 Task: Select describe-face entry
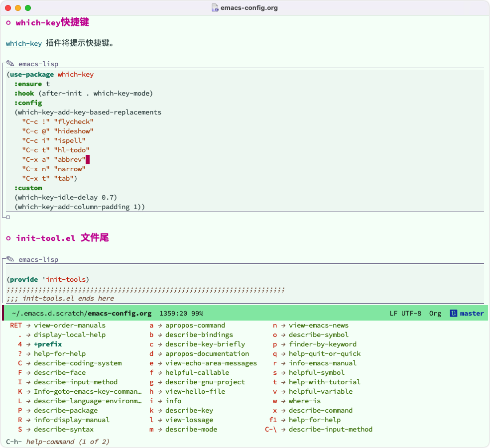pos(60,372)
